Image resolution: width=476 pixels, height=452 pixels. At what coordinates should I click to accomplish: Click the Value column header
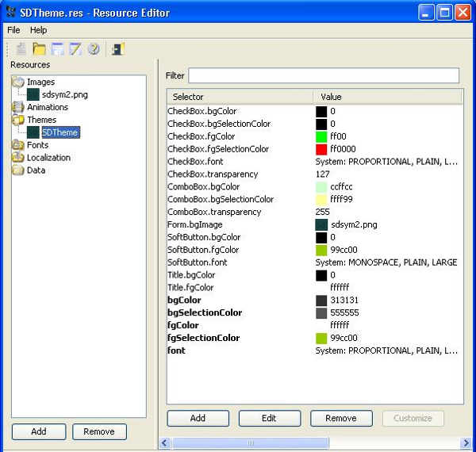click(x=388, y=97)
